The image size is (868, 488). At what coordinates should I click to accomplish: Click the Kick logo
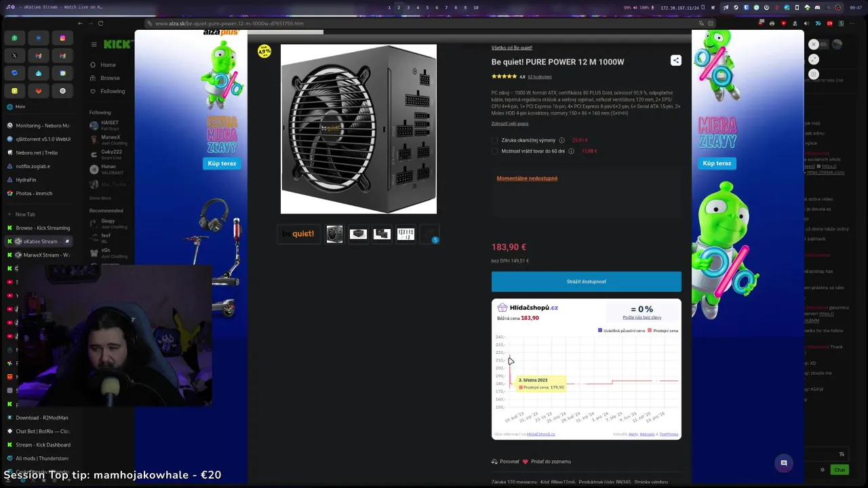tap(117, 45)
